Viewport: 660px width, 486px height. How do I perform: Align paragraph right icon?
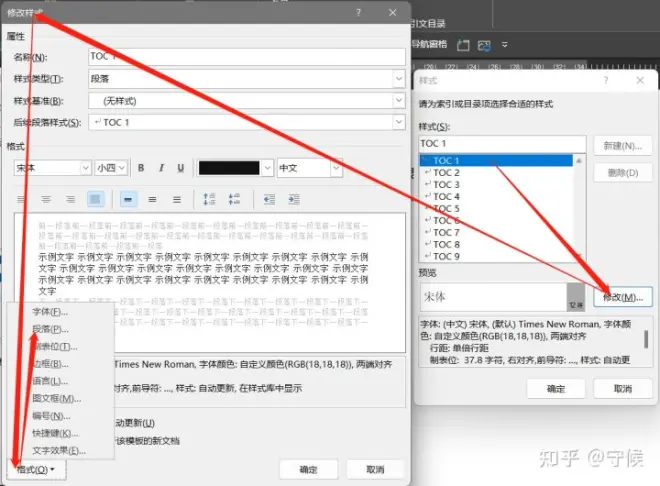[x=70, y=199]
